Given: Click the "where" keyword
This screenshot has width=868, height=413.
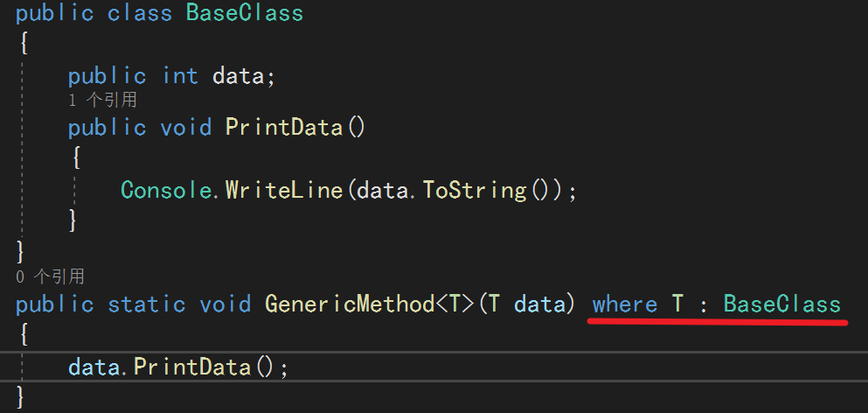Looking at the screenshot, I should click(x=624, y=304).
